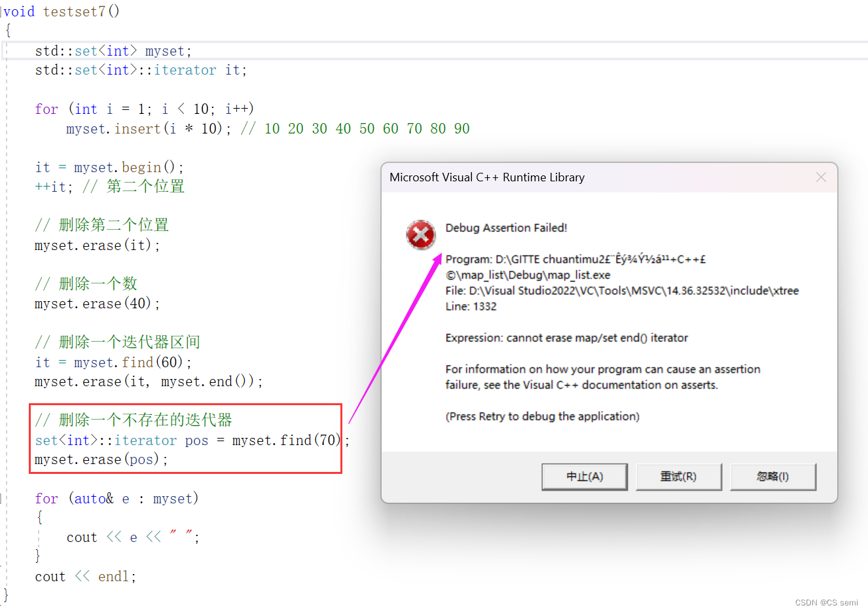Click the 'Expression: cannot erase map/set end() iterator' line
This screenshot has height=612, width=868.
(566, 338)
